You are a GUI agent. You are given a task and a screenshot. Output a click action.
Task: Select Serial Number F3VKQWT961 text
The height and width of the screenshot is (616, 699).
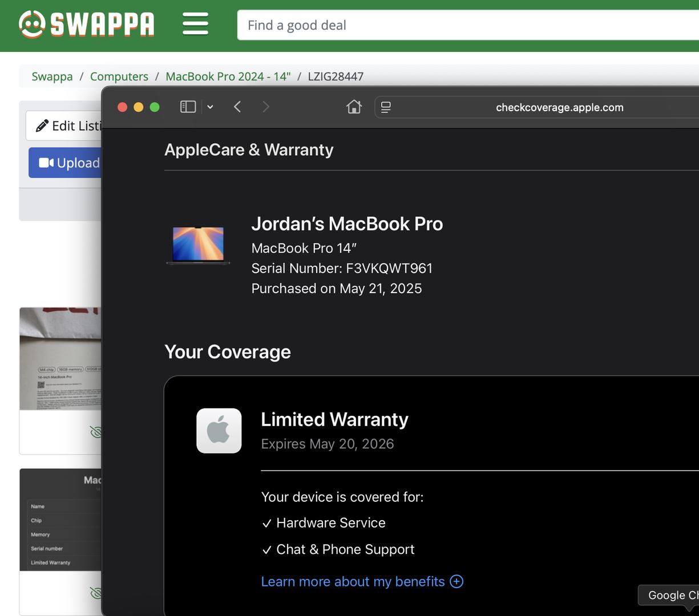tap(342, 268)
